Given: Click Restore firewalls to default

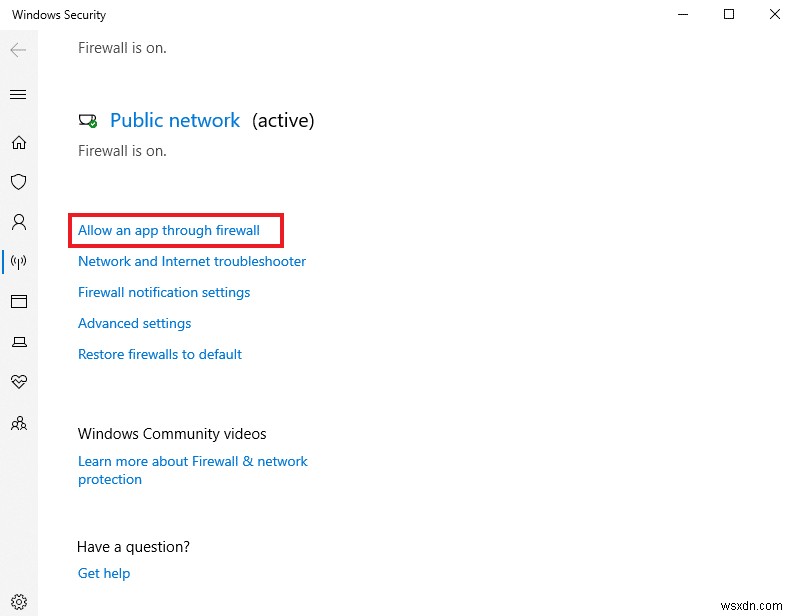Looking at the screenshot, I should click(x=160, y=354).
